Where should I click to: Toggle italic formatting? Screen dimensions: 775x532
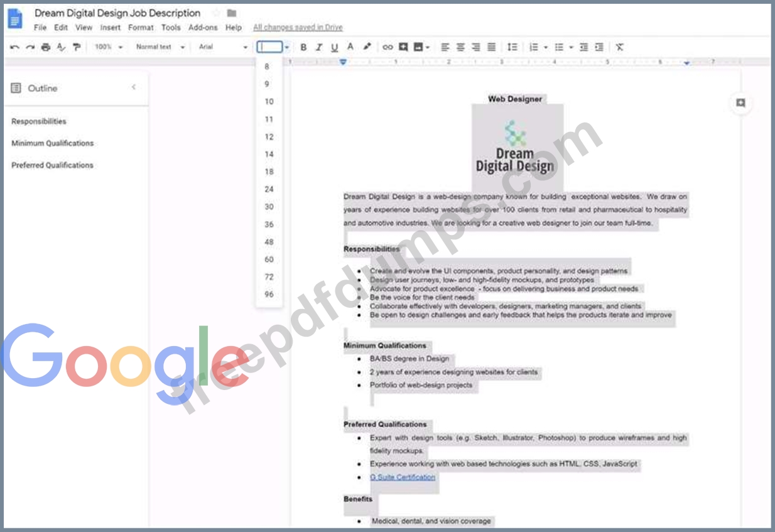[x=319, y=47]
